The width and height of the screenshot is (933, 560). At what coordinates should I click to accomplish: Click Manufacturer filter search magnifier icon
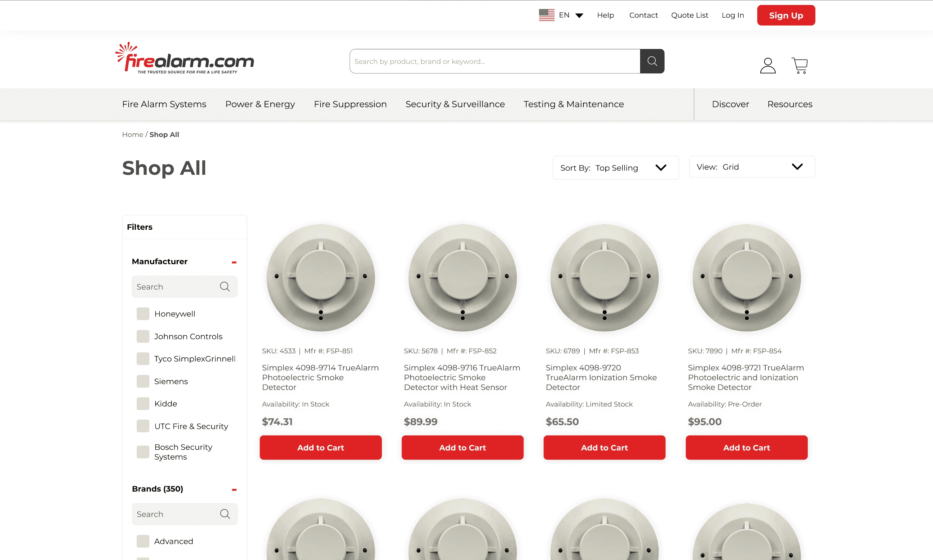pos(225,287)
